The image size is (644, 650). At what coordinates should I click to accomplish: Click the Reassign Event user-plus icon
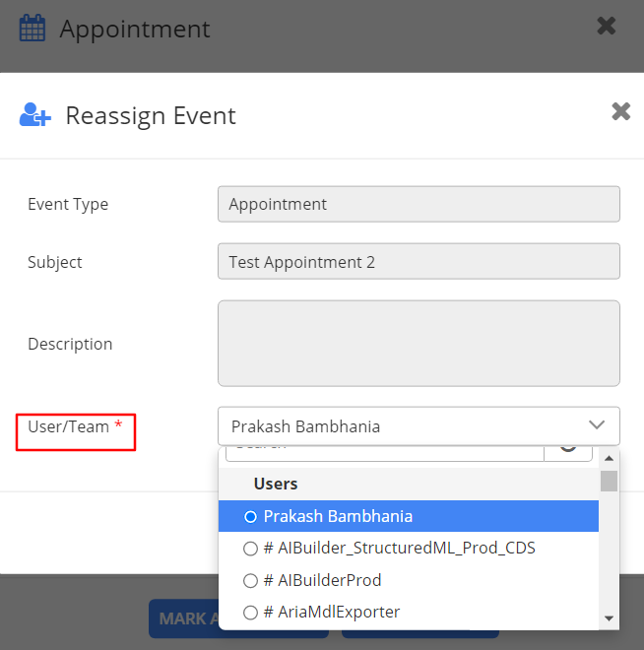[34, 115]
